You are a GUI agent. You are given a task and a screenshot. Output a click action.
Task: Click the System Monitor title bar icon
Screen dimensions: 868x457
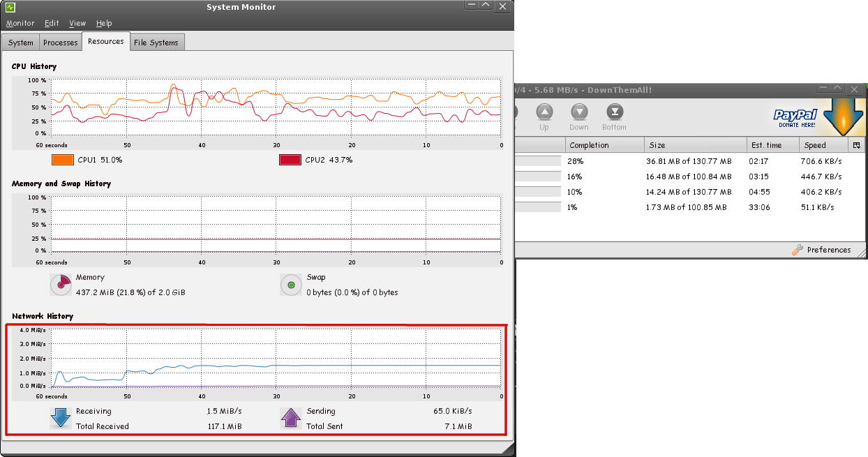tap(10, 7)
